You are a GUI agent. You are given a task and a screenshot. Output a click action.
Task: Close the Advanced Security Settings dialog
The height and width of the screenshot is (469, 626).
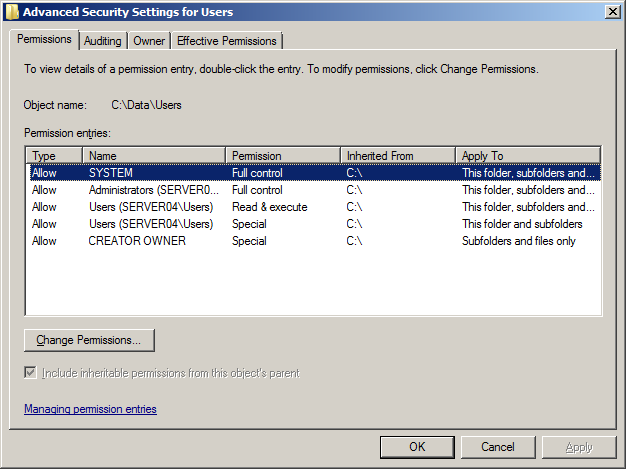point(611,11)
